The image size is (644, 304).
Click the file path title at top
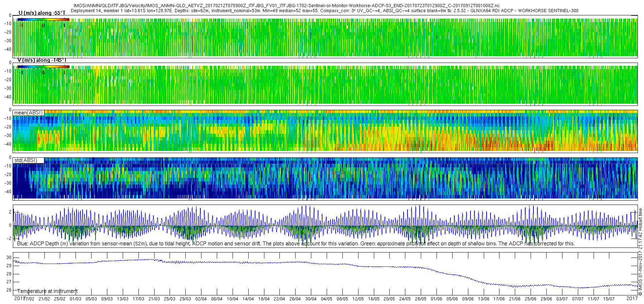[x=287, y=6]
